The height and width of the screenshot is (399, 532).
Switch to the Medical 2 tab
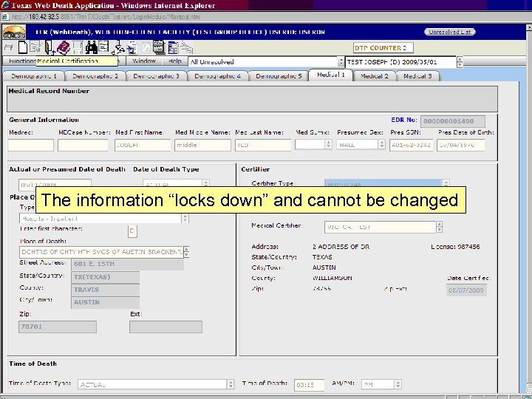coord(374,76)
